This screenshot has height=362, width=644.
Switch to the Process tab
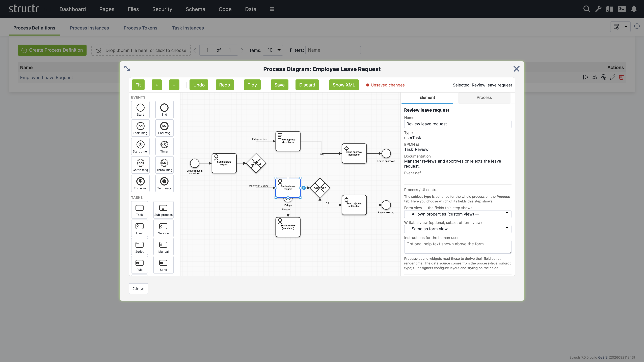[x=484, y=98]
